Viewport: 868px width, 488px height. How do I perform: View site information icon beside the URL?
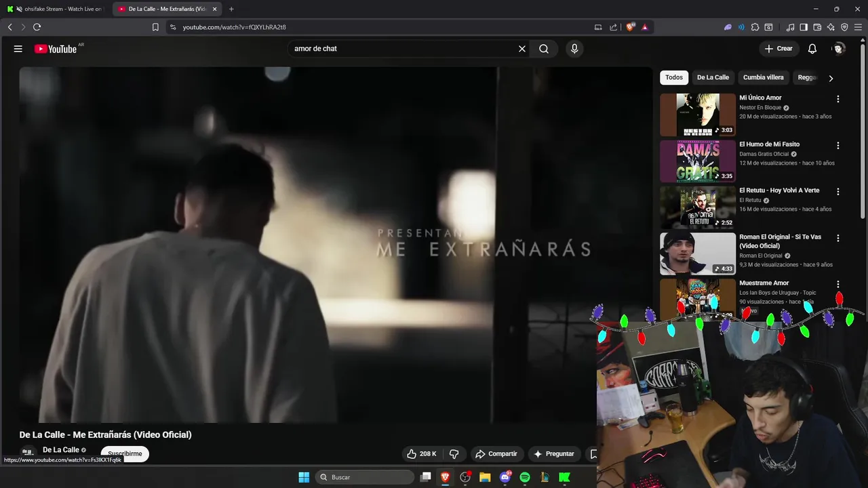point(173,27)
